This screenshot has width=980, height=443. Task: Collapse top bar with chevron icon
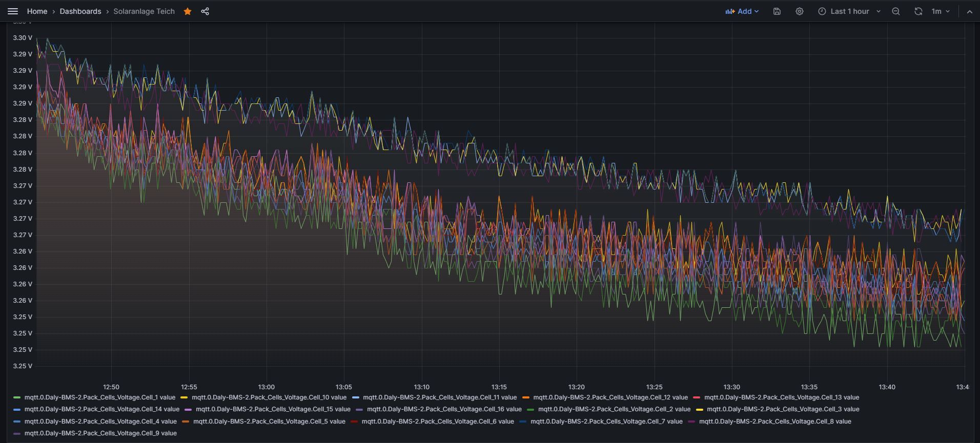point(969,11)
